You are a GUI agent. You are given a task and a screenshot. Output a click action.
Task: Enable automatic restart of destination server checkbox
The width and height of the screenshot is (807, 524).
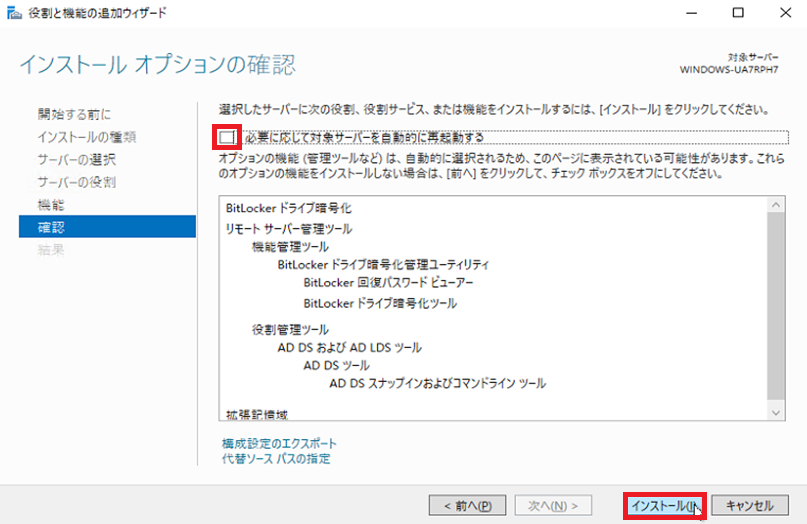click(227, 137)
